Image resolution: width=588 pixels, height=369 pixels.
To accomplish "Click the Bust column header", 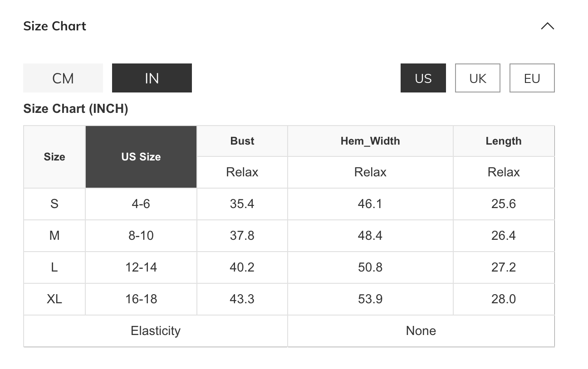I will pyautogui.click(x=242, y=141).
